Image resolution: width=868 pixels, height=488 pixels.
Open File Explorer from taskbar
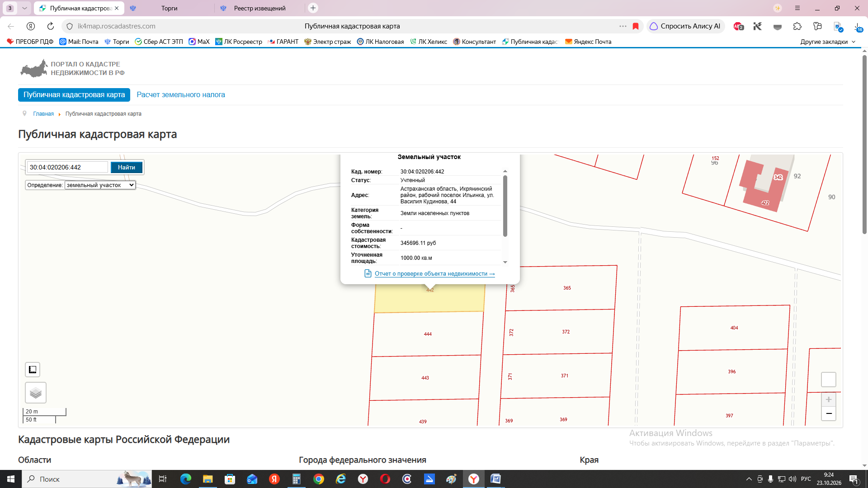pos(208,479)
